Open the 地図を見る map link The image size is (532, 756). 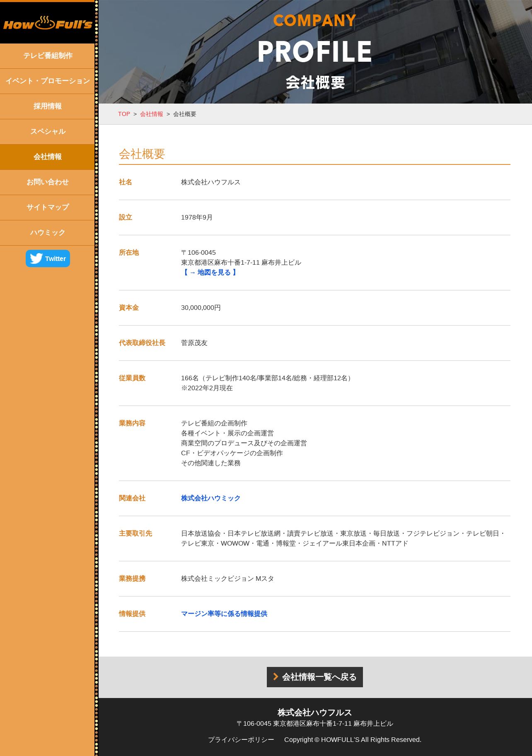pos(210,273)
